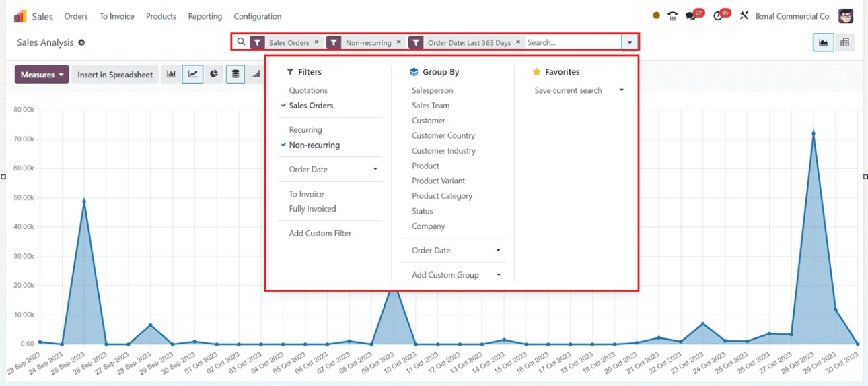Switch to pivot table view
The height and width of the screenshot is (386, 868).
tap(844, 42)
